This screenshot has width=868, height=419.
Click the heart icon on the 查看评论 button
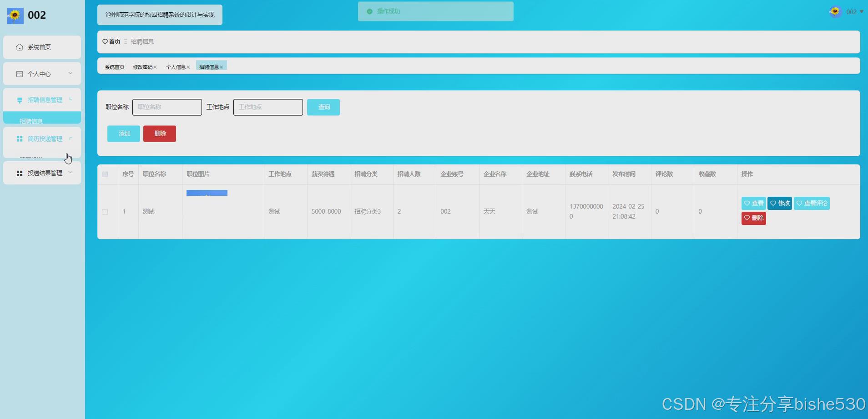pyautogui.click(x=799, y=203)
